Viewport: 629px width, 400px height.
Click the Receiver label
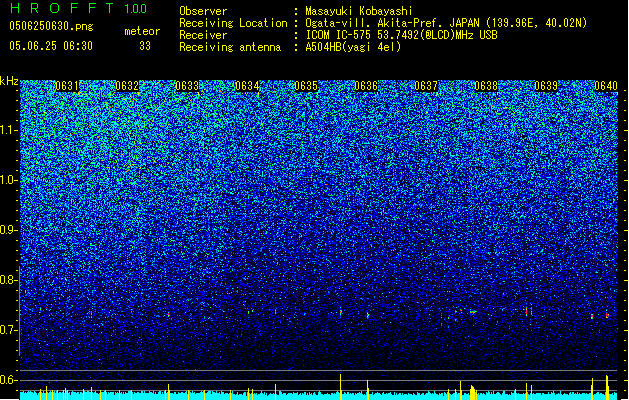(203, 35)
